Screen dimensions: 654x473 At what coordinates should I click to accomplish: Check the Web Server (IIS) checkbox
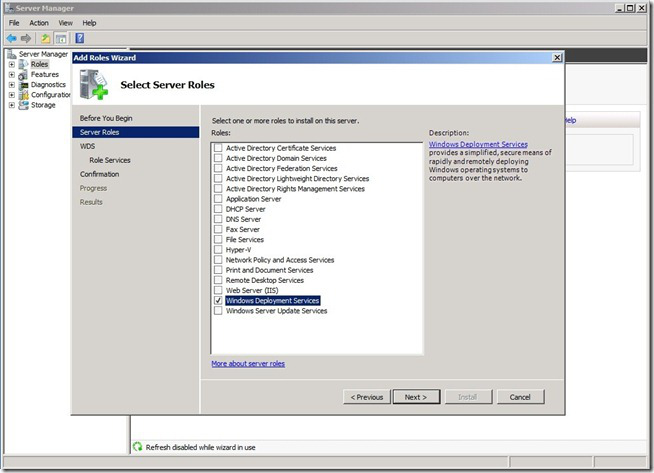[x=218, y=290]
